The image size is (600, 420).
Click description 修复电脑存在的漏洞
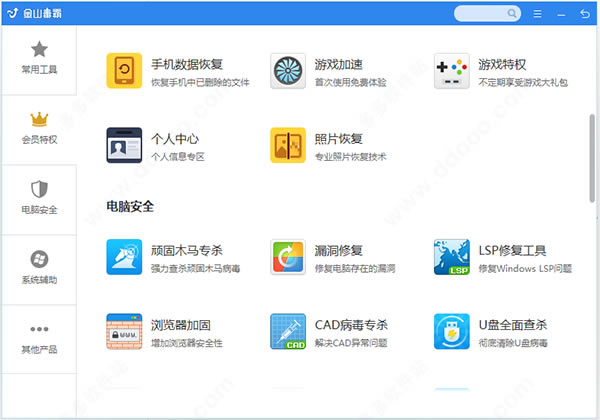355,269
